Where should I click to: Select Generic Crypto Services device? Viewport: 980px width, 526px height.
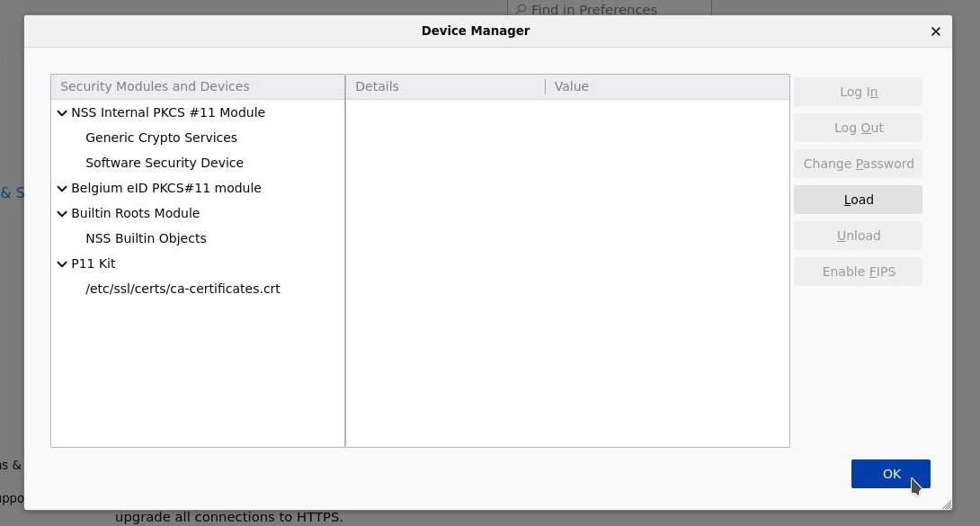(x=198, y=138)
